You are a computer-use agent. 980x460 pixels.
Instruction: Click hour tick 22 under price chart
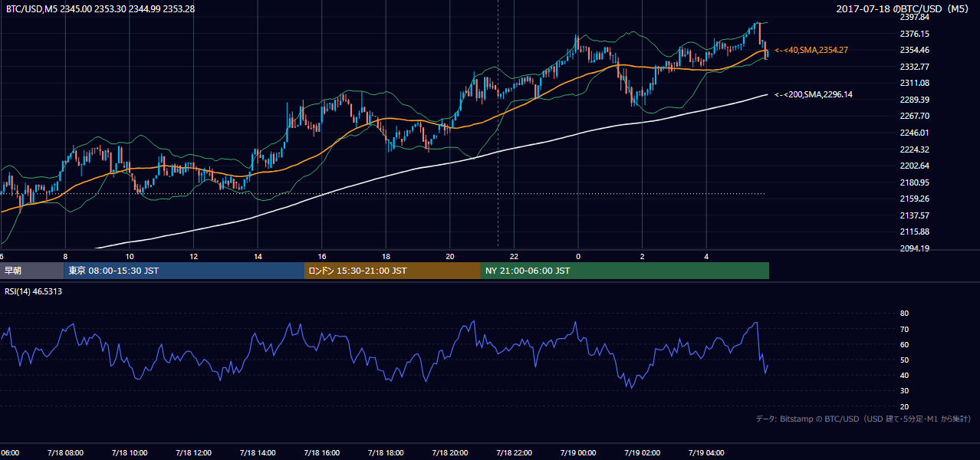click(x=514, y=256)
